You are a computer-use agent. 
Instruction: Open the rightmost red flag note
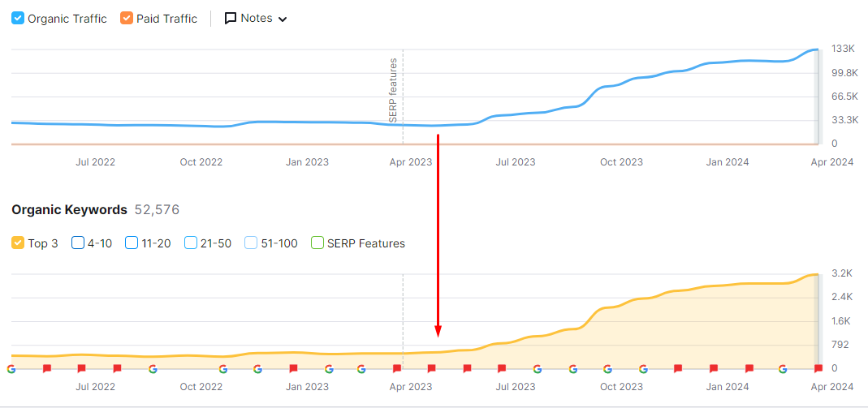818,368
